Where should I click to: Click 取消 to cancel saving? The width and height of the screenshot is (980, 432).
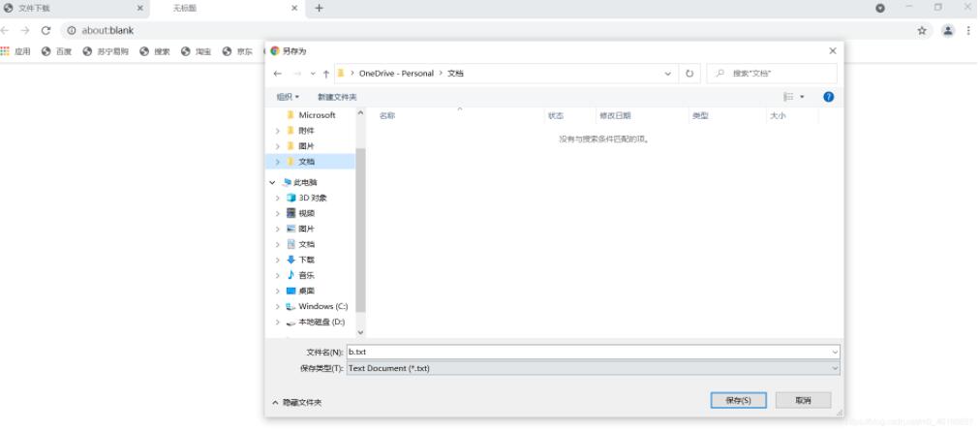803,400
